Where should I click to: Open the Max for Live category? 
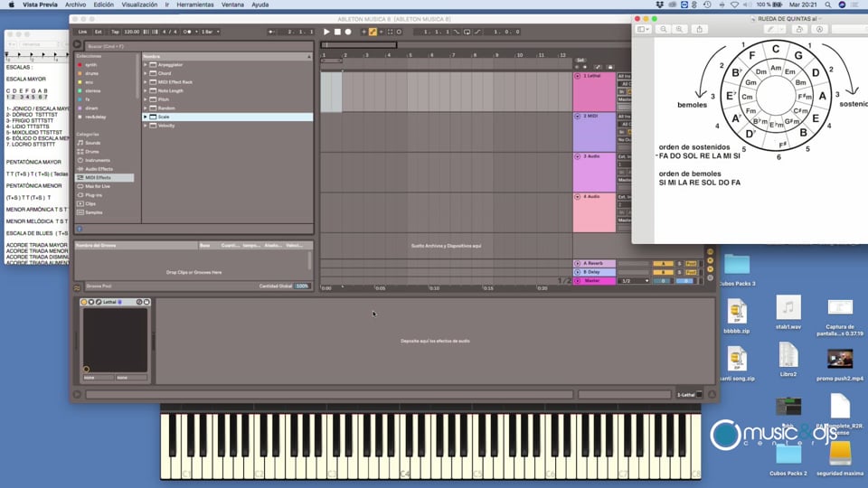click(98, 186)
